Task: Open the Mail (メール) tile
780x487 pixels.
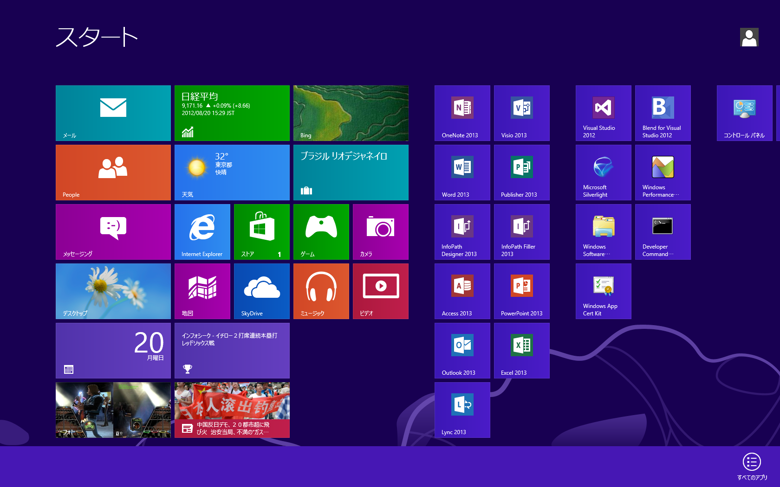Action: [113, 113]
